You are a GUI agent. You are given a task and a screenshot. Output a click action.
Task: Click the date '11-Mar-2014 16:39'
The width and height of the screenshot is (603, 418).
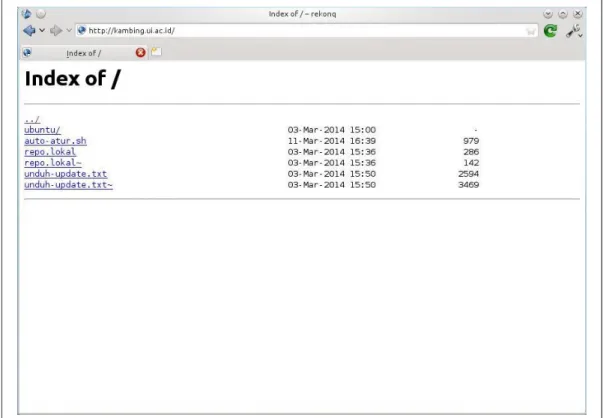coord(331,141)
